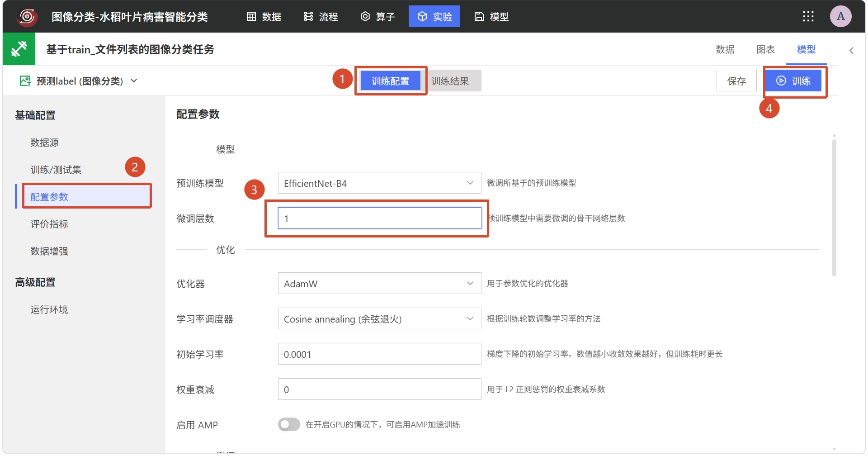Open the 学习率调度器 Cosine annealing dropdown
The height and width of the screenshot is (456, 868).
click(x=379, y=319)
